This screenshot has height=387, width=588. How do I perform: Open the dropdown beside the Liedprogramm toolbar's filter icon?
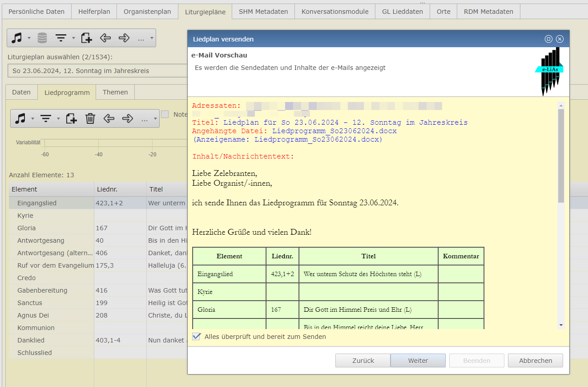(x=58, y=119)
